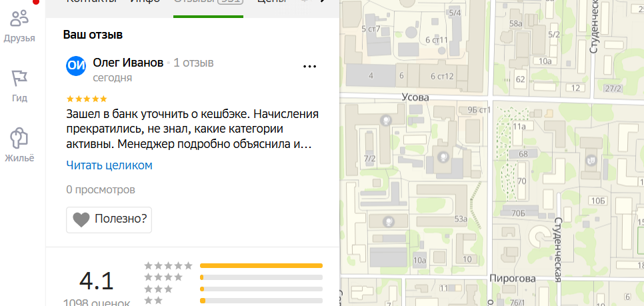Click the globe marker on the building beside 9Б ст1

[443, 156]
